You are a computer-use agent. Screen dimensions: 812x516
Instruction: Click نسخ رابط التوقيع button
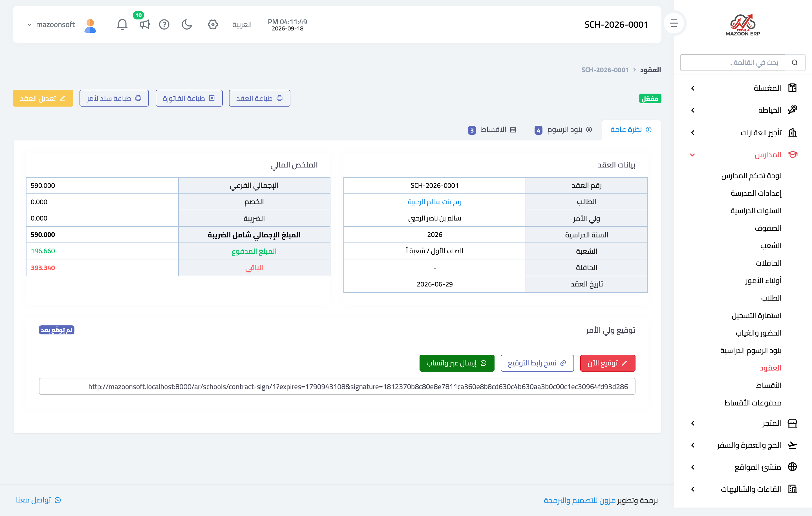click(x=537, y=363)
